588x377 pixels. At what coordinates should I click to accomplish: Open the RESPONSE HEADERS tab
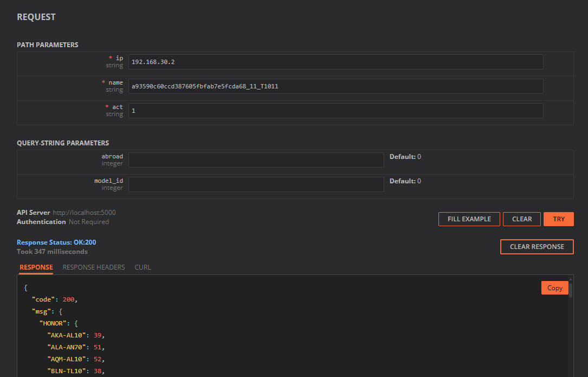[x=94, y=267]
